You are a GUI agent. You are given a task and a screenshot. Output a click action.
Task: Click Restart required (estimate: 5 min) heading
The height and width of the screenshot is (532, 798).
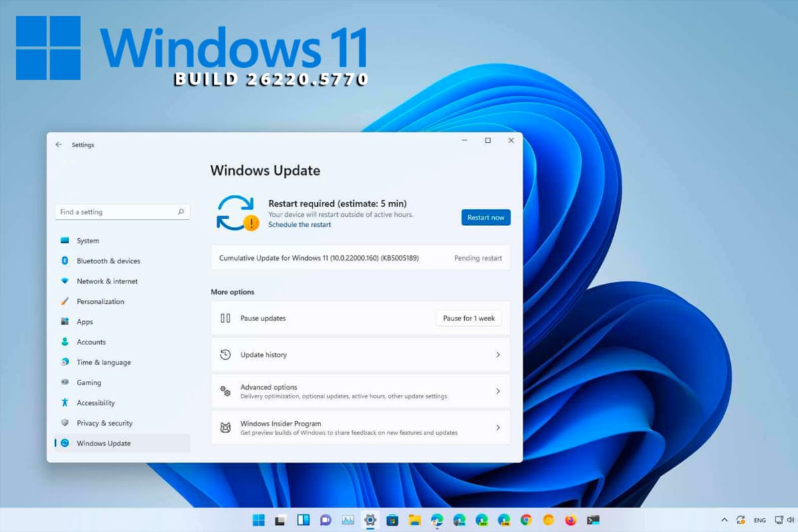pos(337,203)
